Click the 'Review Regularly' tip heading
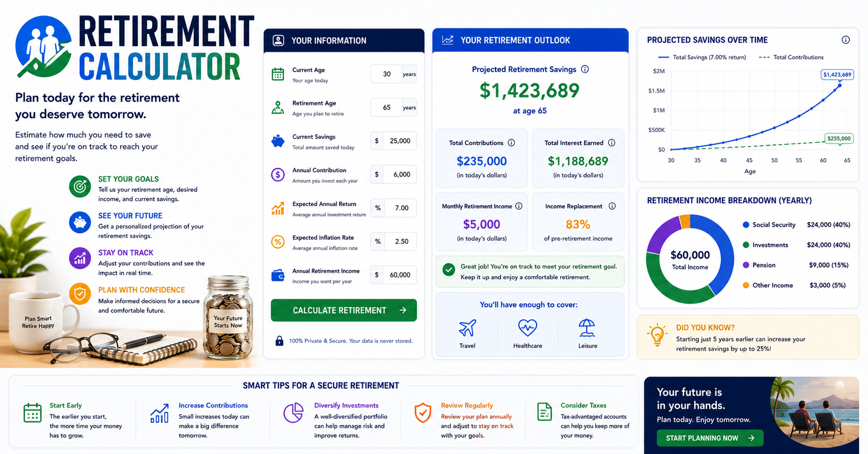 coord(467,405)
